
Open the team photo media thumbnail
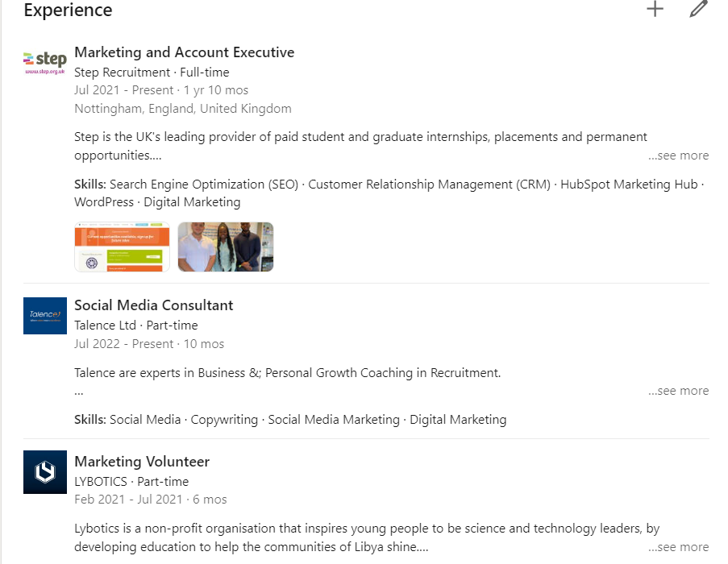click(x=226, y=247)
